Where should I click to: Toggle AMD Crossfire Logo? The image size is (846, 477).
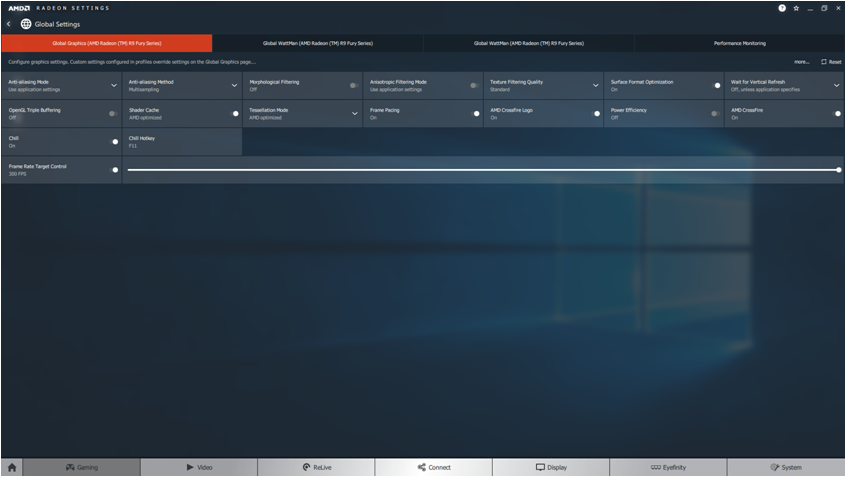pos(595,113)
